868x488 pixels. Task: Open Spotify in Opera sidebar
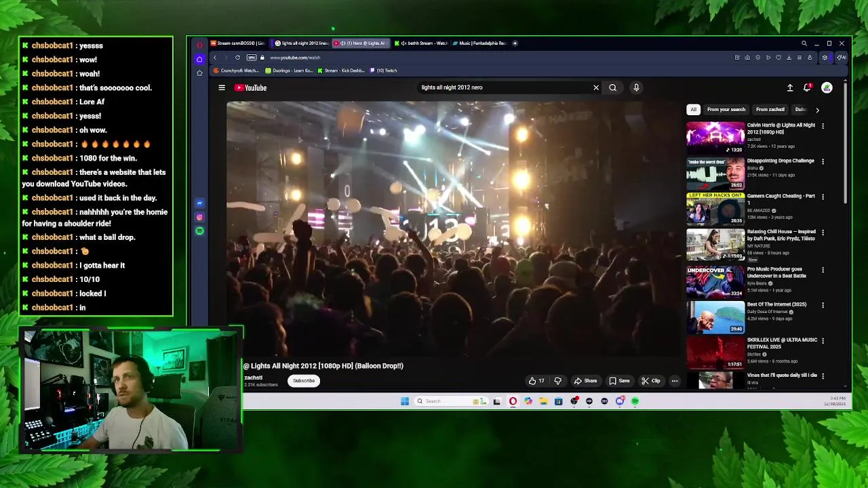click(x=199, y=231)
